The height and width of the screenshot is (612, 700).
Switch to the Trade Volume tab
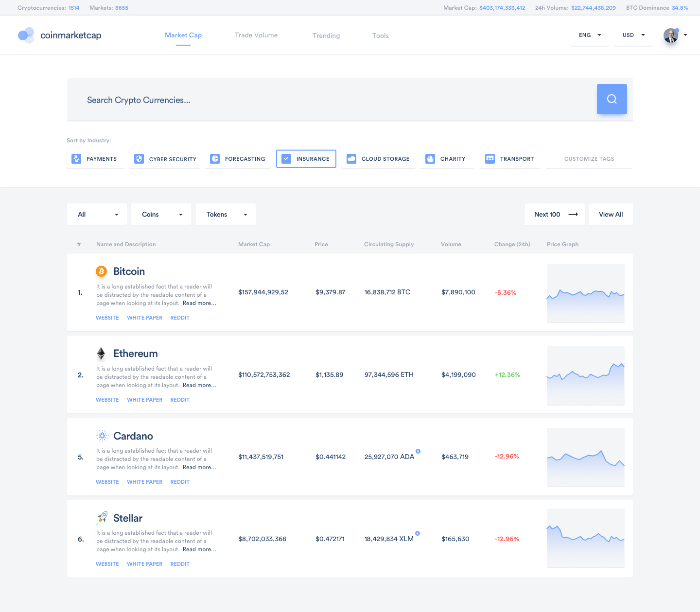click(256, 35)
